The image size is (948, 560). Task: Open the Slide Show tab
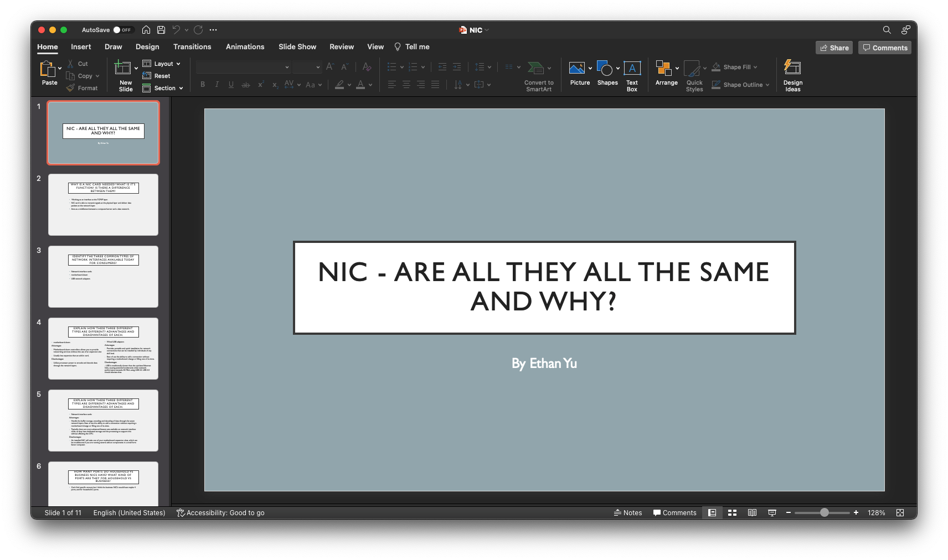coord(297,47)
